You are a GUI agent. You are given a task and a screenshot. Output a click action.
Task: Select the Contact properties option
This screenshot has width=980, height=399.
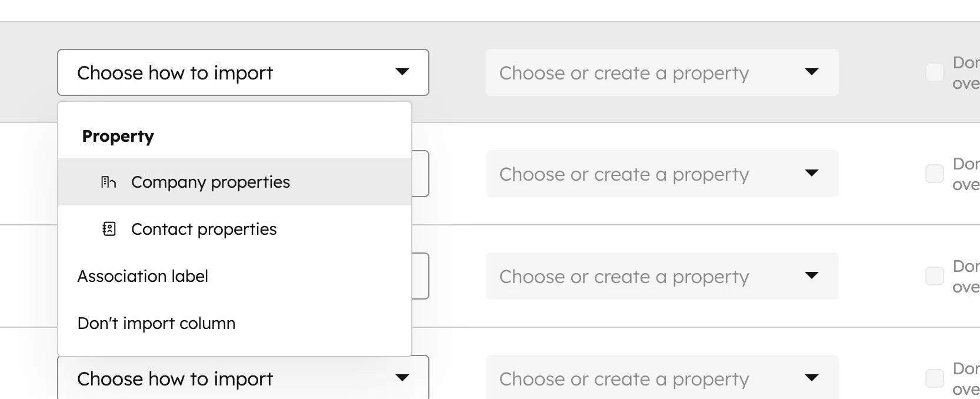point(204,229)
